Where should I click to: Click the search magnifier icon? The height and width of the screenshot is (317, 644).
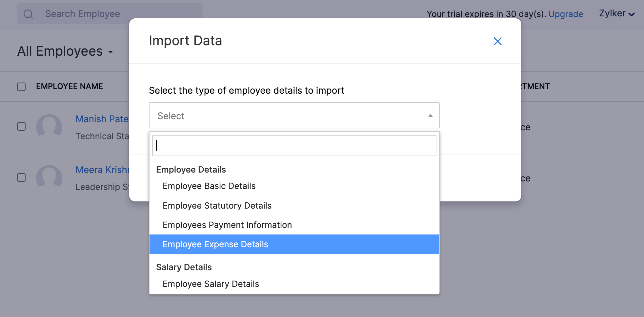pos(28,14)
